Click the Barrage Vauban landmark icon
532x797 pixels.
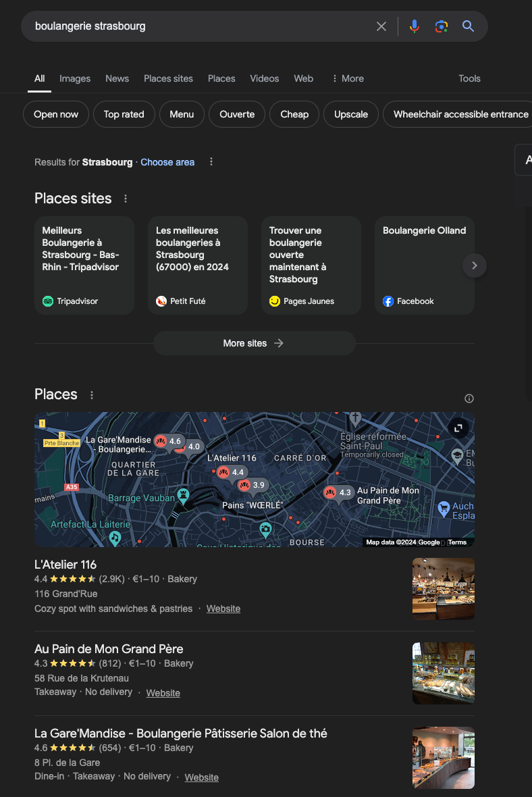(x=183, y=495)
